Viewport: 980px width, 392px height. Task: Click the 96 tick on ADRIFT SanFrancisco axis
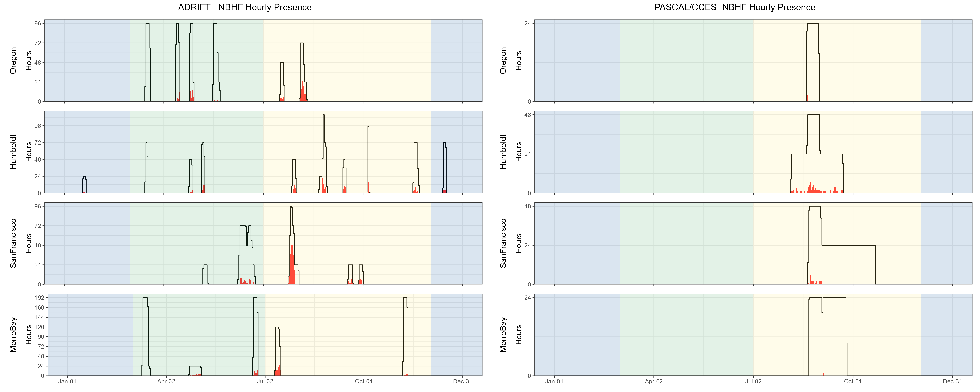pos(38,206)
